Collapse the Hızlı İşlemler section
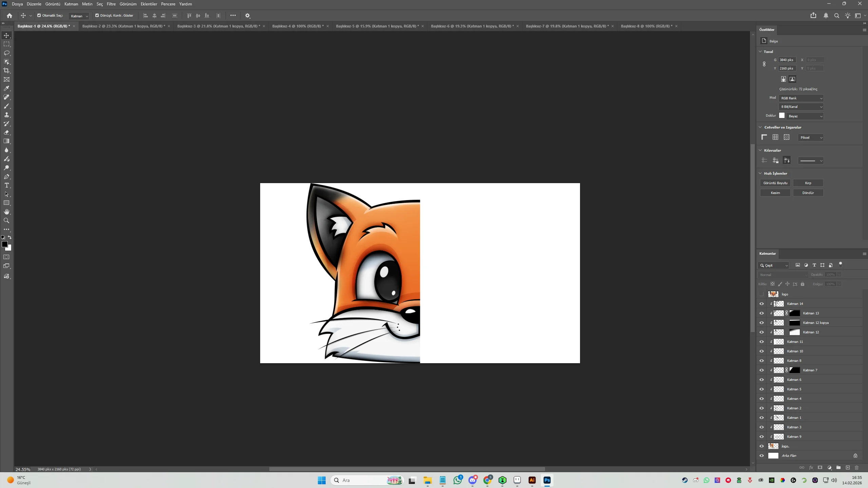Image resolution: width=868 pixels, height=488 pixels. tap(760, 173)
